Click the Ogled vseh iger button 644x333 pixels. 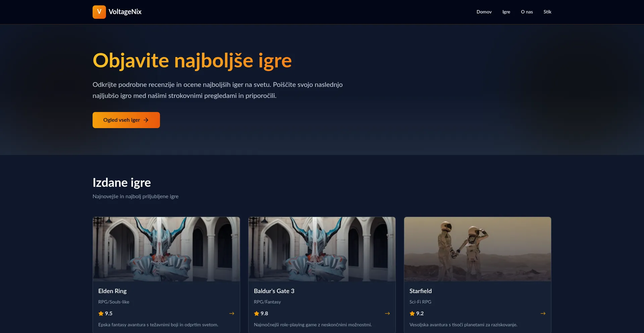pos(126,120)
